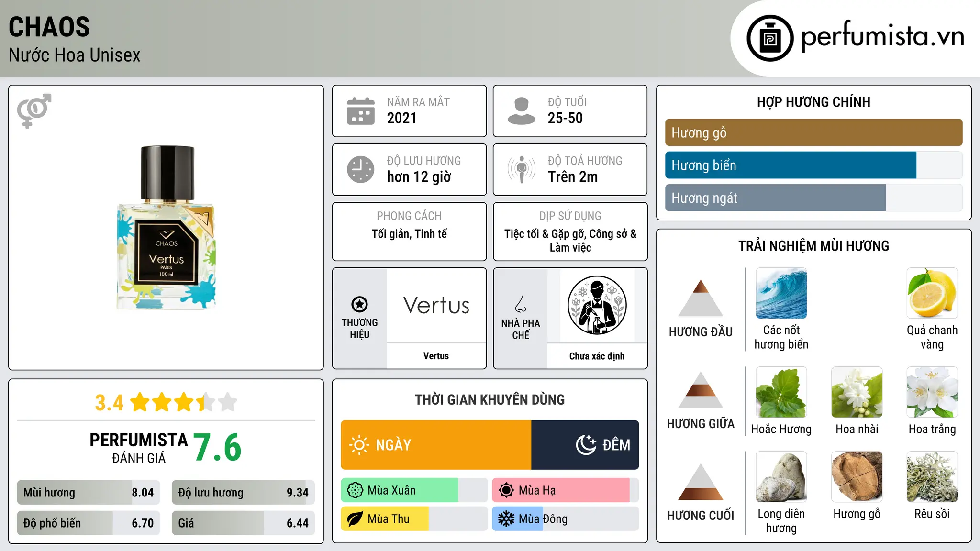
Task: Click the star rating icons beside 3.4
Action: pos(184,402)
